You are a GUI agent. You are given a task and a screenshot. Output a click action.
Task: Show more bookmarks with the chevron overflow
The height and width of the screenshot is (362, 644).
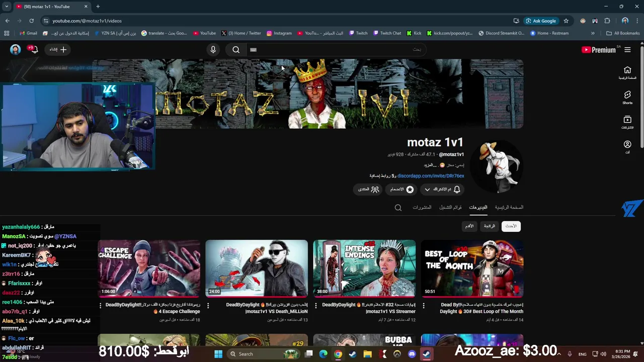593,33
